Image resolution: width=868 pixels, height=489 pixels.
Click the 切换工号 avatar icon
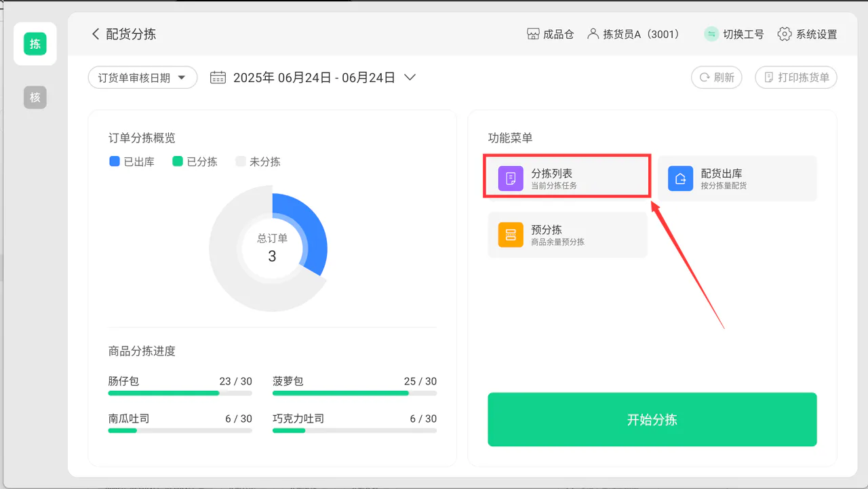click(711, 34)
